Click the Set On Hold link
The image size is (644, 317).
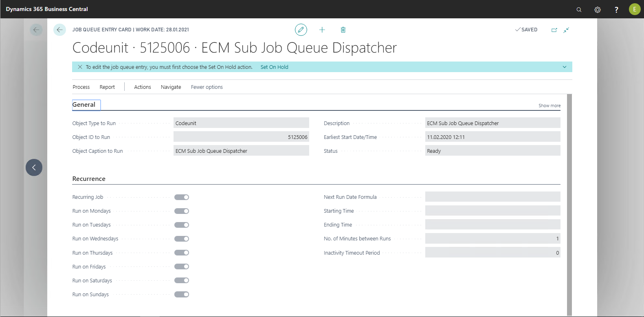coord(274,67)
